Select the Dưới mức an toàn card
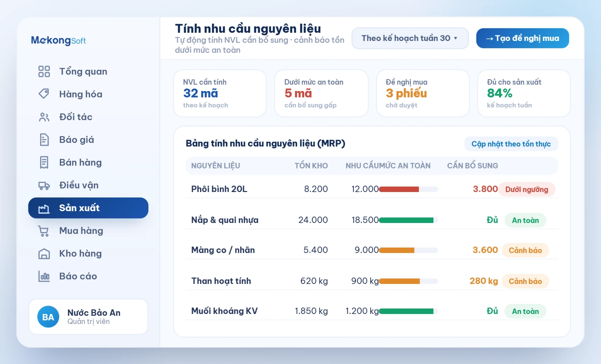 321,93
